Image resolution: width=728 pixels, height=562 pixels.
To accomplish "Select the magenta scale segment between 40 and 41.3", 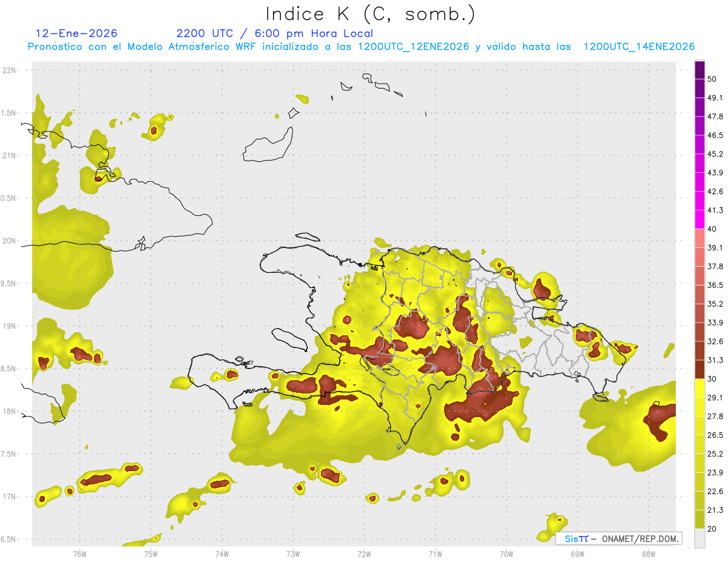I will pos(699,219).
